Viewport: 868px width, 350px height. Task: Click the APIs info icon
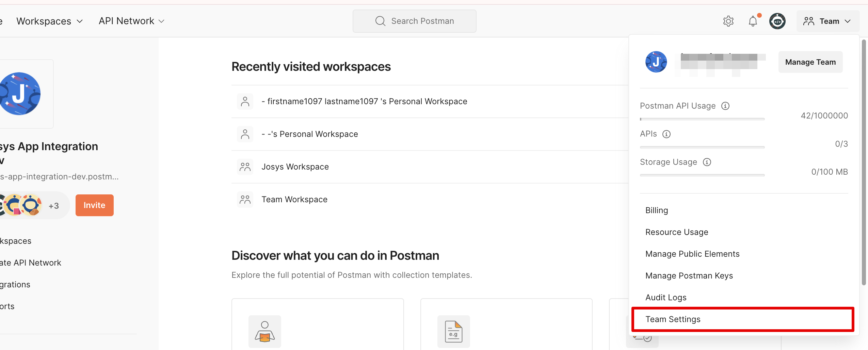666,134
